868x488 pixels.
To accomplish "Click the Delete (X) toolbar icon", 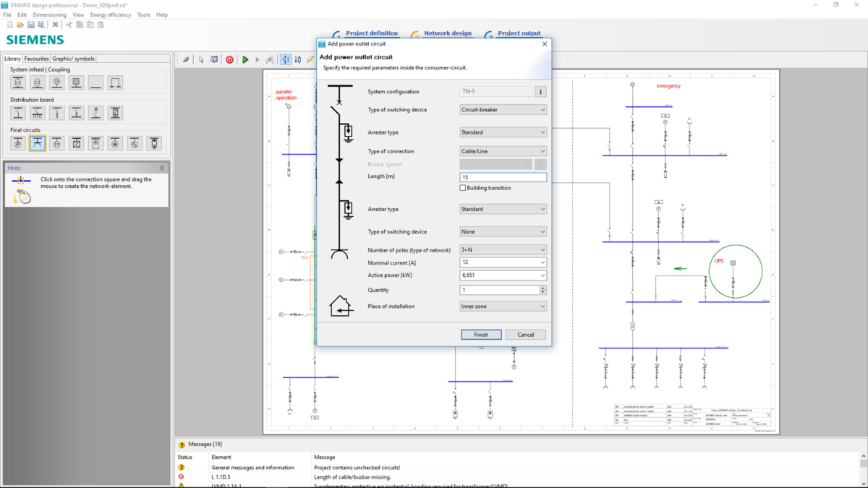I will [x=55, y=25].
